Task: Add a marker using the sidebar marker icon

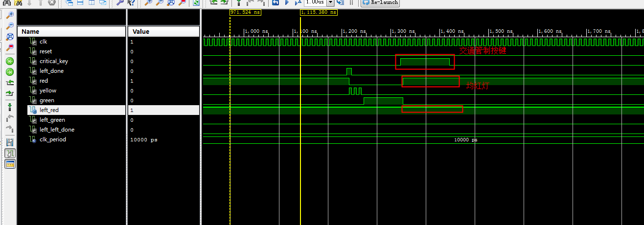Action: coord(9,107)
